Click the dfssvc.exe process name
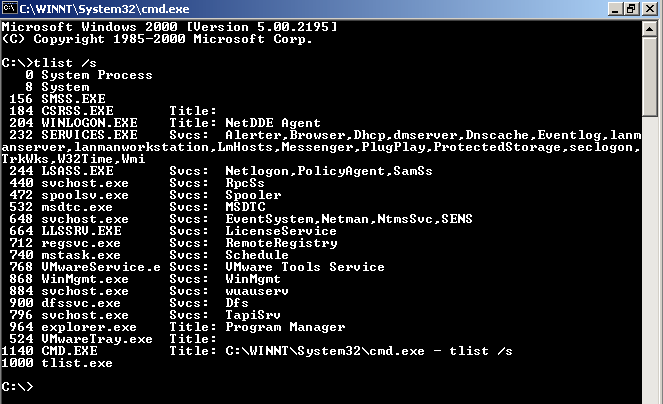Screen dimensions: 663x404 (81, 303)
